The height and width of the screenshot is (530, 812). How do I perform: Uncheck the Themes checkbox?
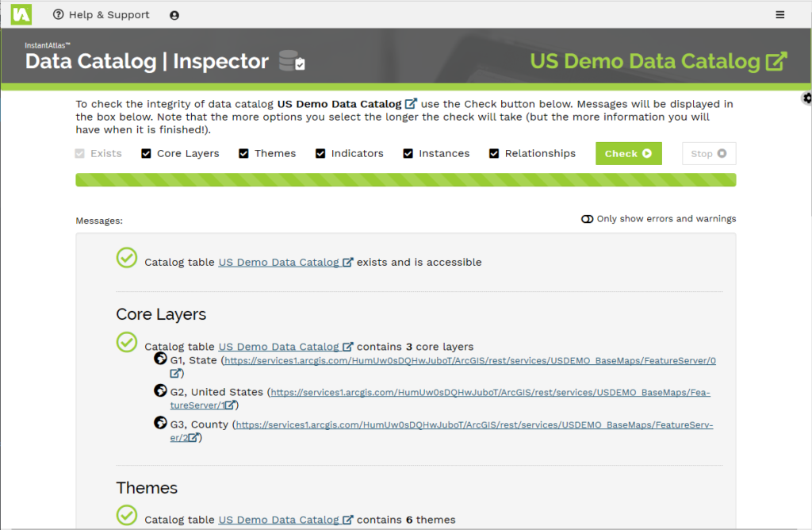click(x=243, y=153)
